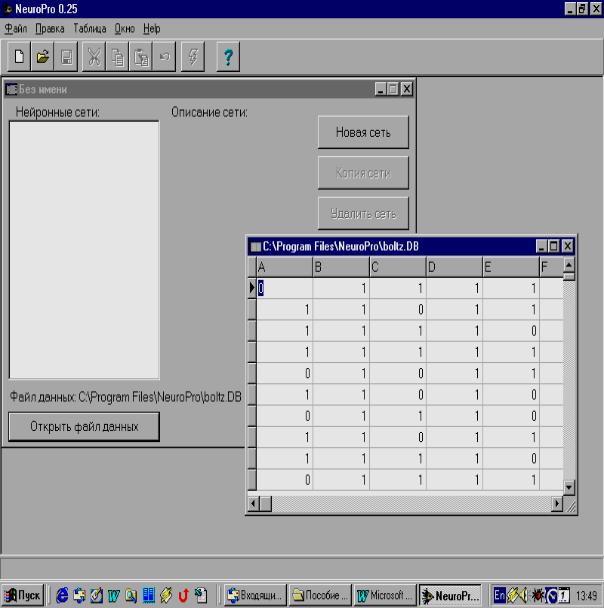Open a file via the folder toolbar icon
The width and height of the screenshot is (604, 608).
42,57
